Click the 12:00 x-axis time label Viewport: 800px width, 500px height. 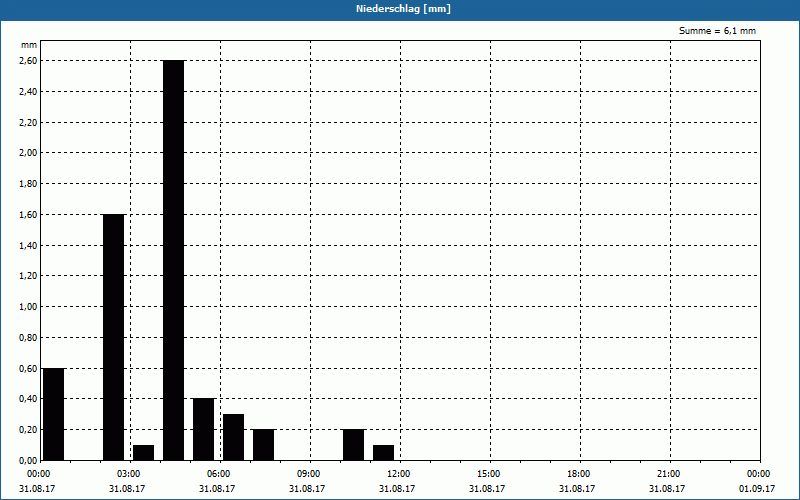click(398, 474)
